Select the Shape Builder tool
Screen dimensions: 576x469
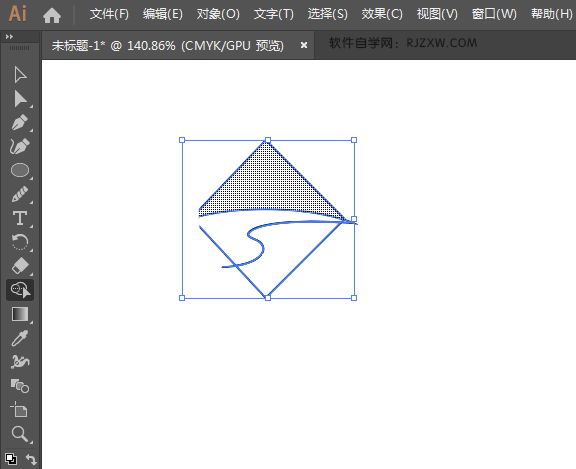(20, 290)
